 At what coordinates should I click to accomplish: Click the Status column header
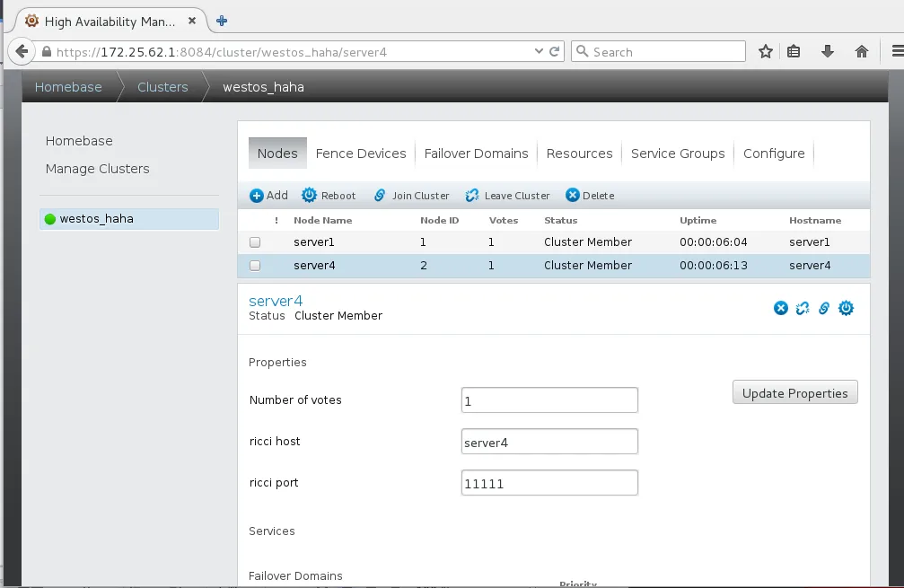pyautogui.click(x=560, y=220)
